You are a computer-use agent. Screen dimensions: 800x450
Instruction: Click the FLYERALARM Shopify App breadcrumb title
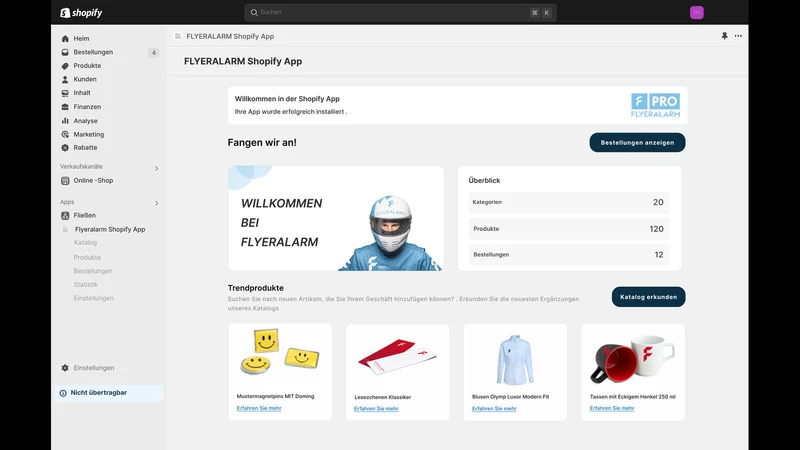tap(230, 36)
